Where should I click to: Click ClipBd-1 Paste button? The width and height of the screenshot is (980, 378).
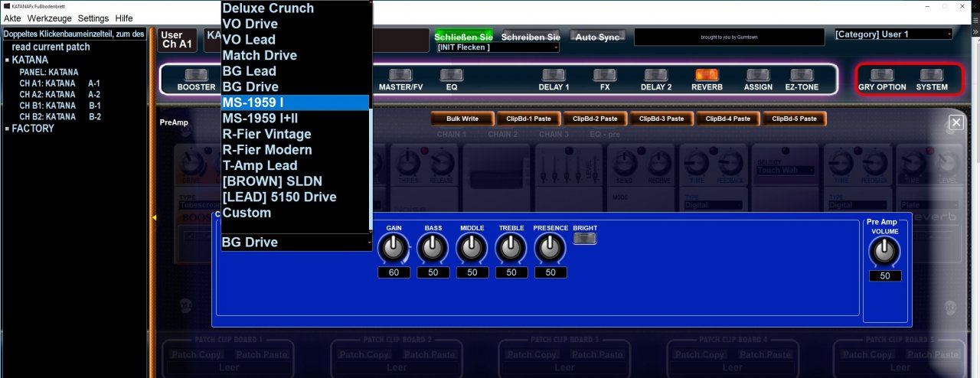click(529, 119)
